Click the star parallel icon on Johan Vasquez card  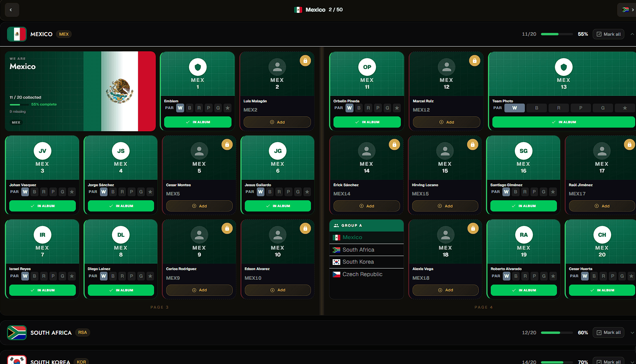[72, 192]
